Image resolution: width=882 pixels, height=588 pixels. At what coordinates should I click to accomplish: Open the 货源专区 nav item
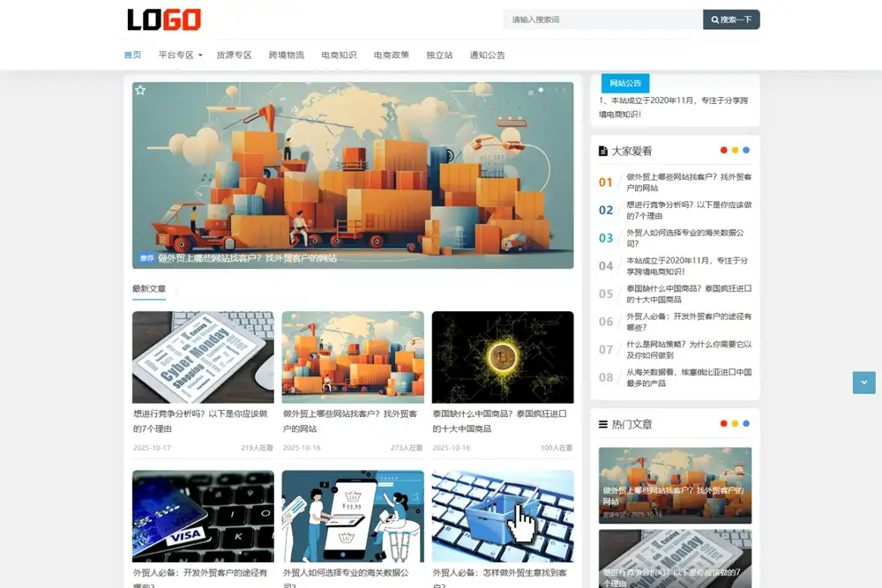[234, 55]
